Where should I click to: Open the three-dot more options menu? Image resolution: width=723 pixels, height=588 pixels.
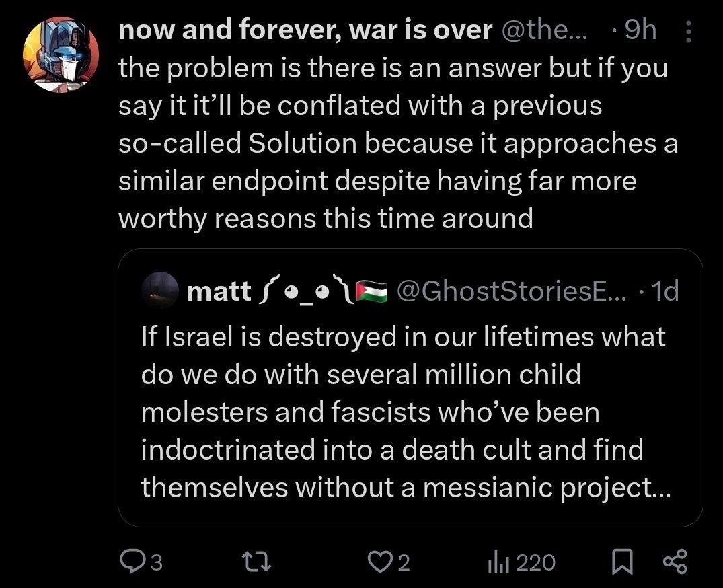click(x=688, y=31)
